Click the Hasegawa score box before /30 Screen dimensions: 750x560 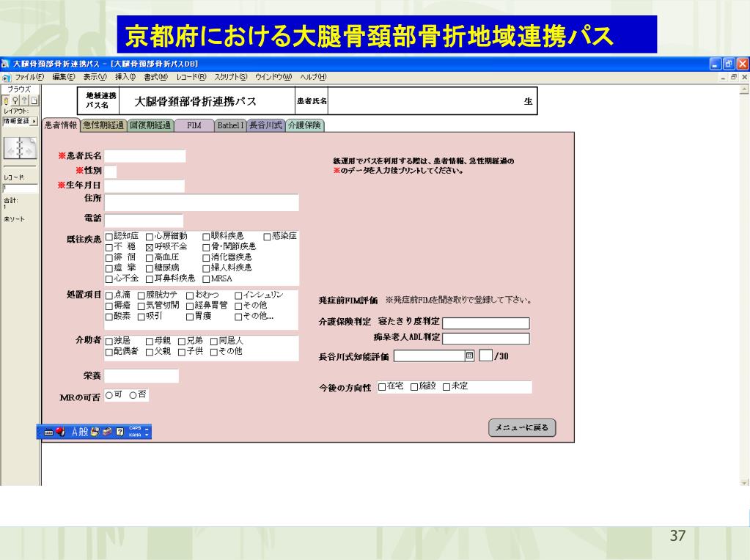click(485, 355)
